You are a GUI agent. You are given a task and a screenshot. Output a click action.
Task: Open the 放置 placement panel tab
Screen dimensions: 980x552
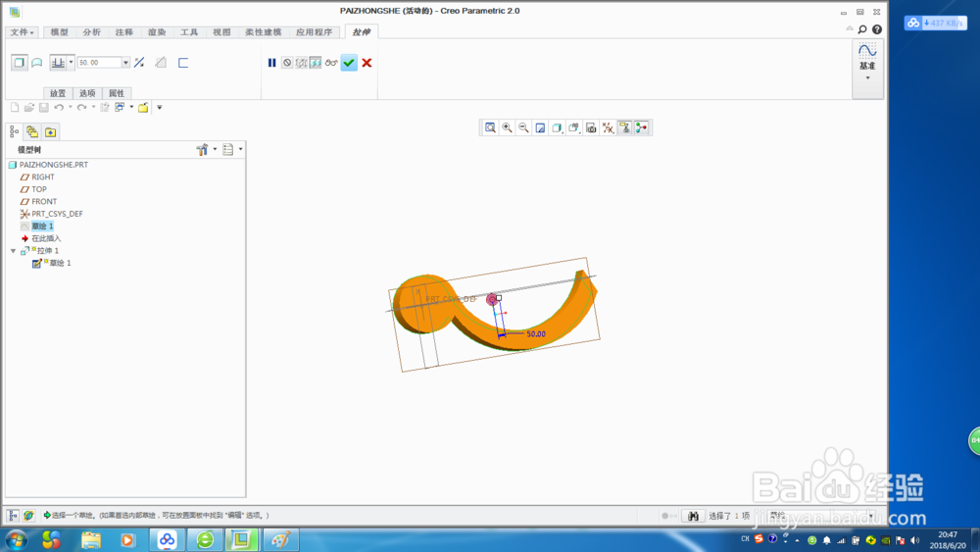pos(58,93)
